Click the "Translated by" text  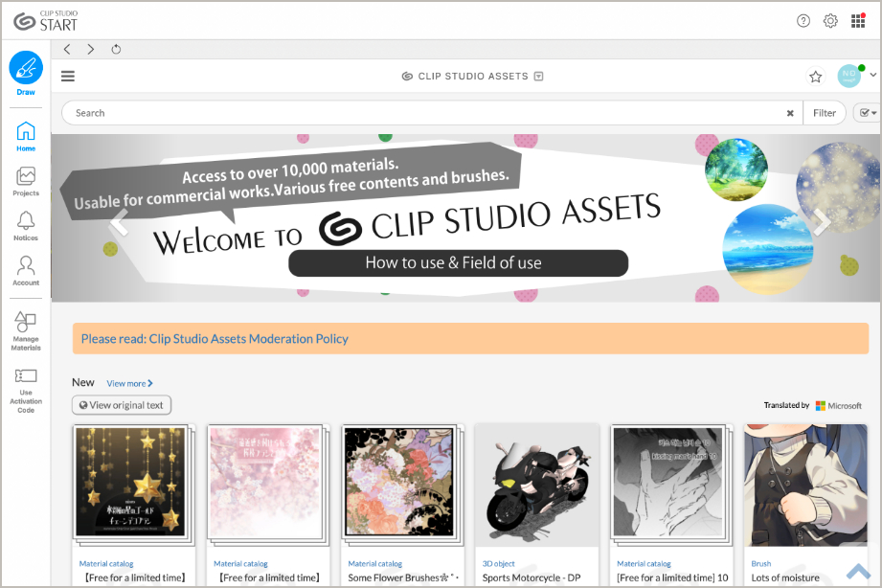[786, 405]
